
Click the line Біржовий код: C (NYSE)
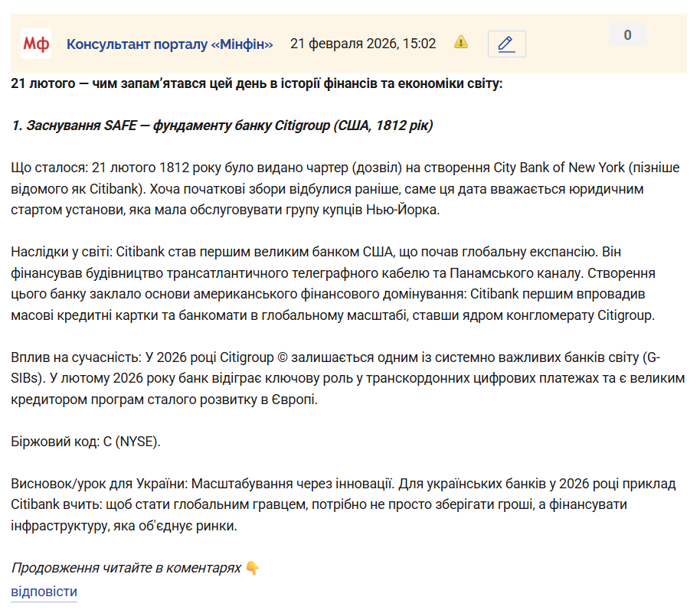(x=86, y=442)
